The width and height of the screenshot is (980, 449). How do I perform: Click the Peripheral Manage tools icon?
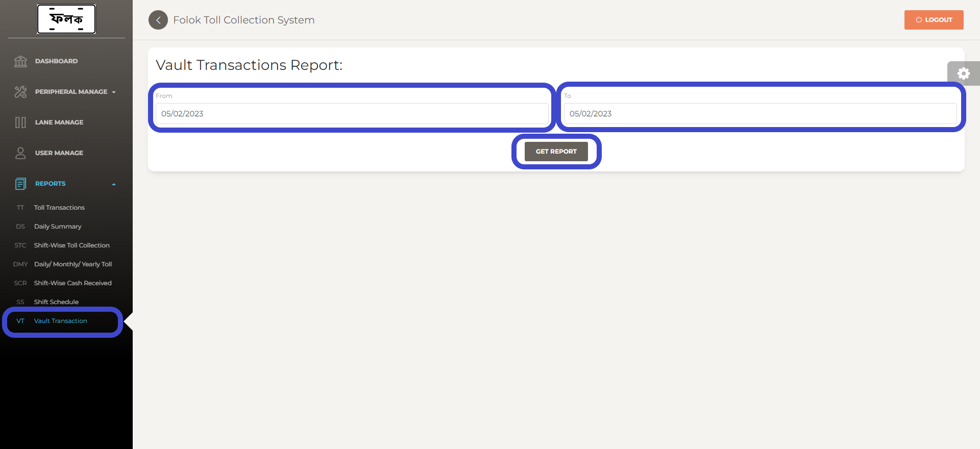point(20,92)
